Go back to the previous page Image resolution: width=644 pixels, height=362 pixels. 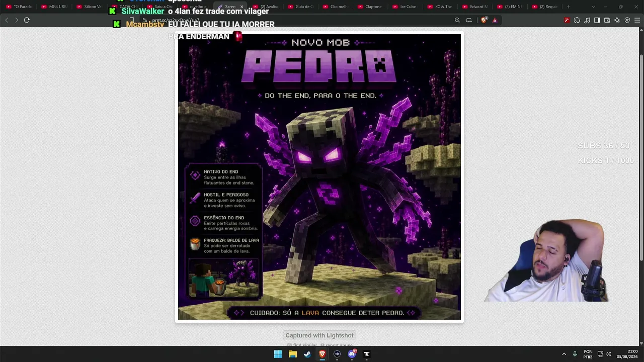coord(7,20)
